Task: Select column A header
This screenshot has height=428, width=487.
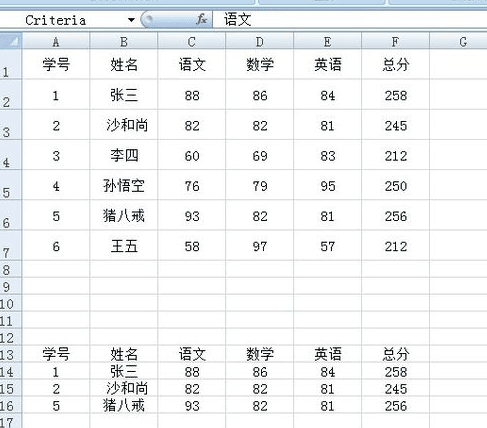Action: (56, 42)
